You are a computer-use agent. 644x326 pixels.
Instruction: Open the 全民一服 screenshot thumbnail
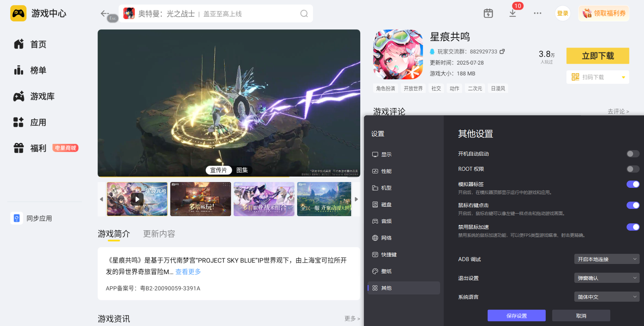coord(324,199)
